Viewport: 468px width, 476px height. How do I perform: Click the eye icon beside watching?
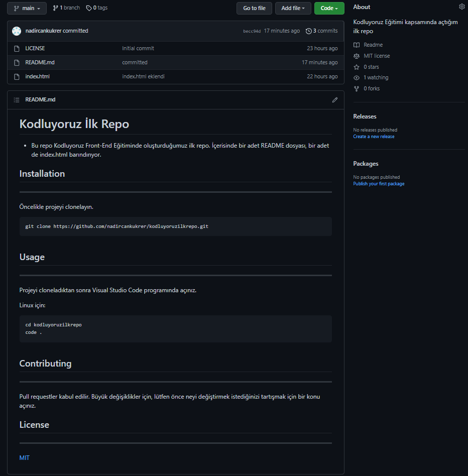[x=357, y=78]
